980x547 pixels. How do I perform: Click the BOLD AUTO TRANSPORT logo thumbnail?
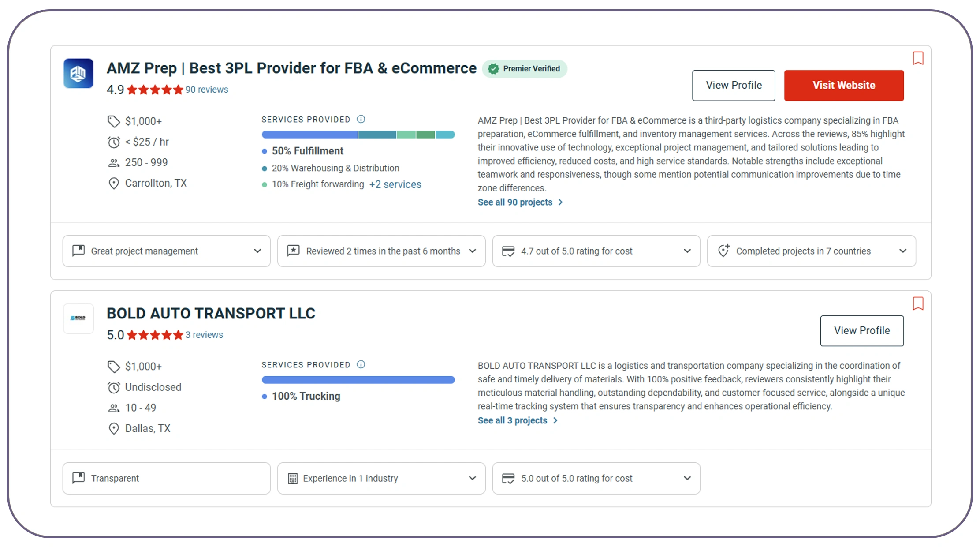pos(78,318)
